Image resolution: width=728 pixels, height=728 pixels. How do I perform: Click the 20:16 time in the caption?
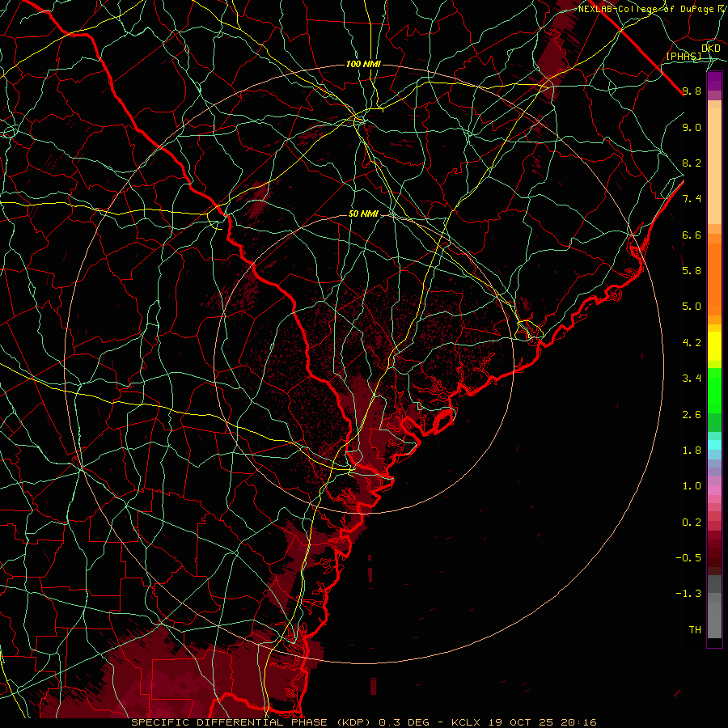pos(580,722)
